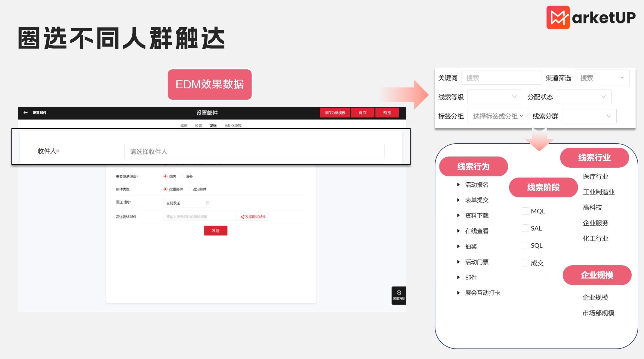The image size is (644, 359).
Task: Open the 自动化流程 tab
Action: [x=233, y=126]
